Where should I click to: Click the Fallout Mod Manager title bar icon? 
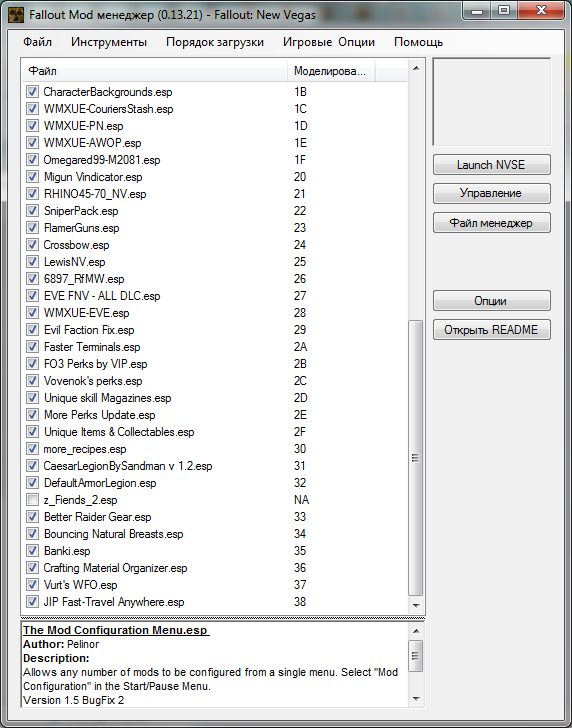coord(16,15)
